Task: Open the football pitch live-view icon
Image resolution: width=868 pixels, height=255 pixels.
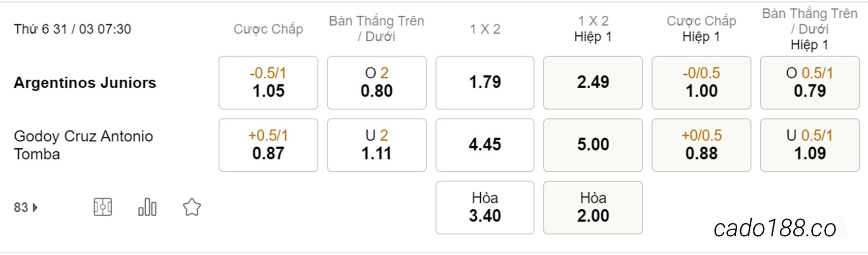Action: click(x=103, y=207)
